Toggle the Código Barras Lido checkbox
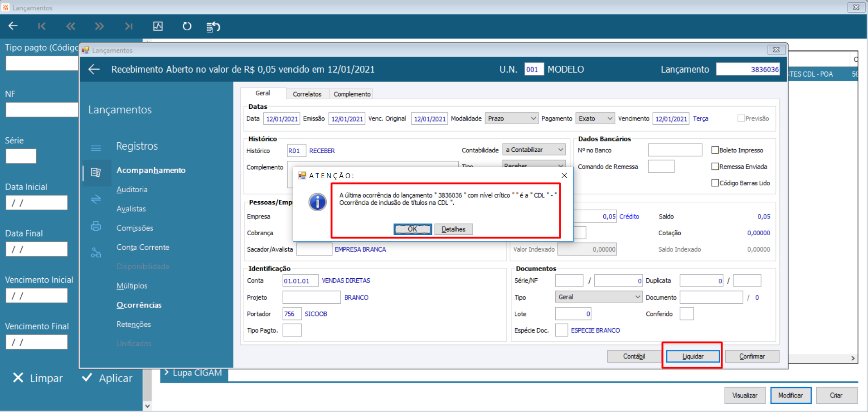Image resolution: width=868 pixels, height=412 pixels. coord(715,183)
